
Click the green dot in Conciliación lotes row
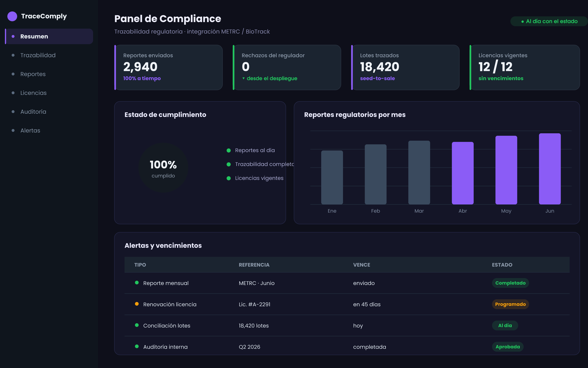coord(137,325)
